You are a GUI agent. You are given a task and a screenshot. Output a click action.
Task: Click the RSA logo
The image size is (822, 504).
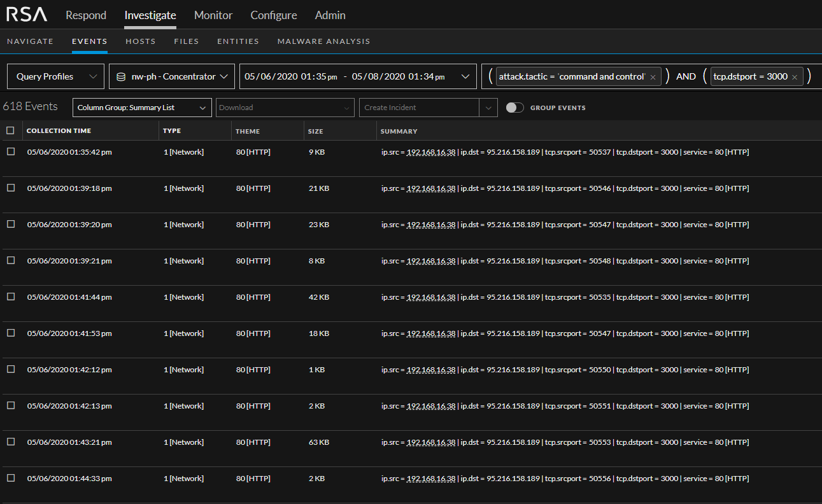click(27, 15)
